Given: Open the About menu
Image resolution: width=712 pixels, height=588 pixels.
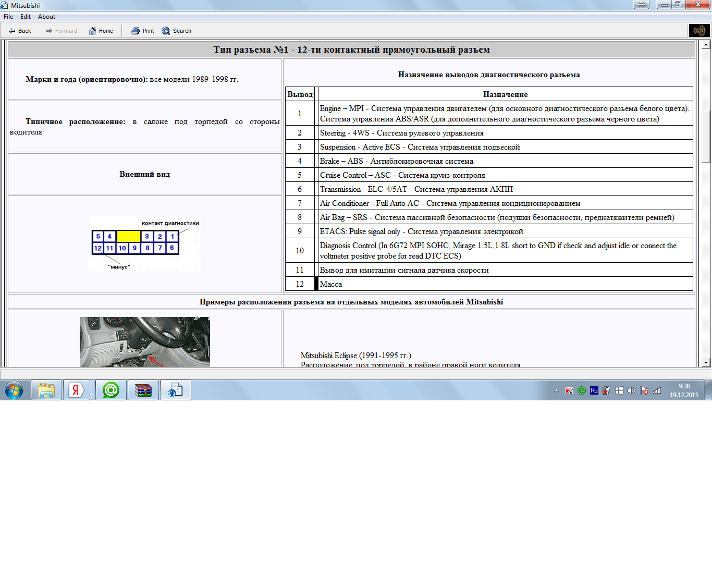Looking at the screenshot, I should 46,17.
